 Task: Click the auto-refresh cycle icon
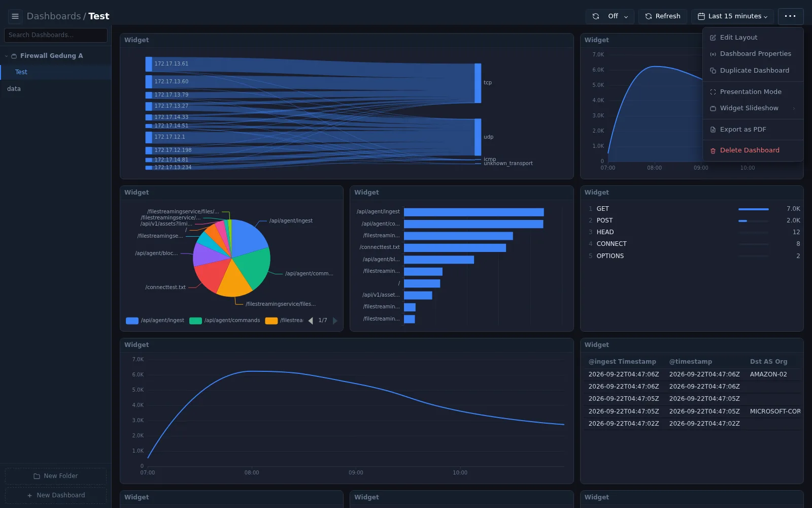pos(596,16)
